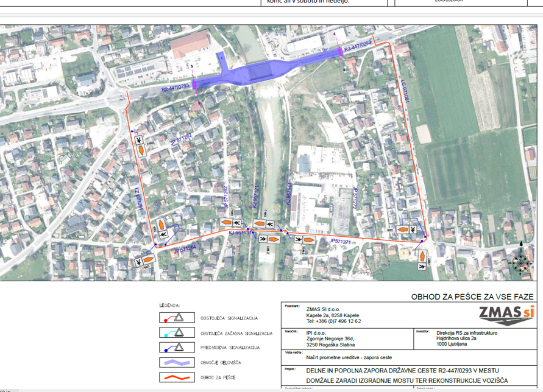Click the Direkcija RS za infrastrukturo investor text

point(467,333)
